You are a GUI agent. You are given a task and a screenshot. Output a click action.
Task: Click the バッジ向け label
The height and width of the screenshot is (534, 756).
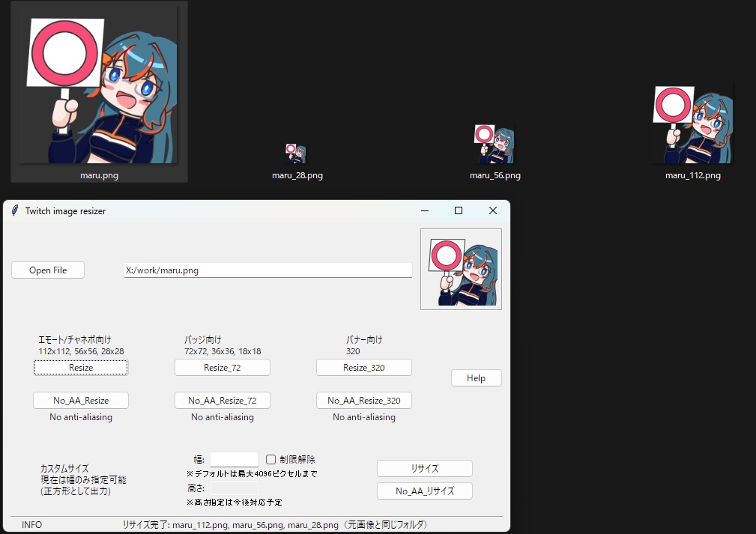203,339
